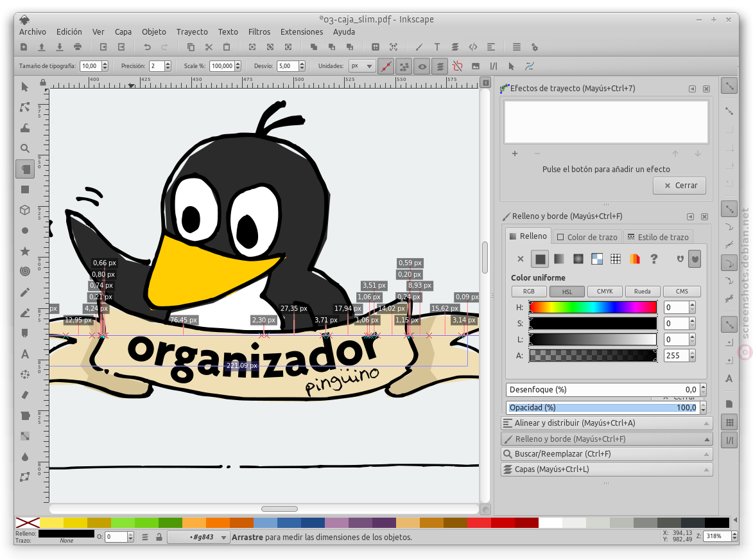Click the Open document icon
This screenshot has width=753, height=560.
42,47
